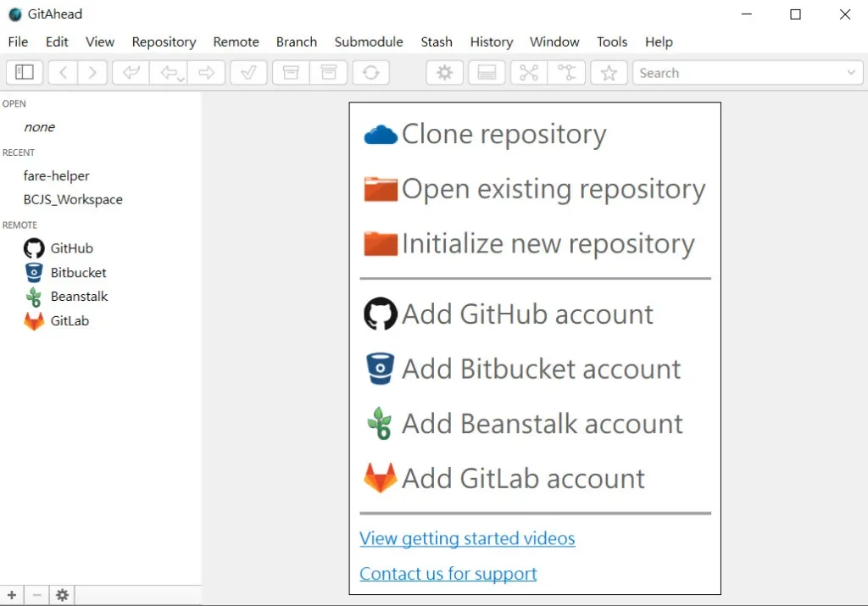Go back with the left chevron toolbar button
The height and width of the screenshot is (606, 868).
[63, 73]
